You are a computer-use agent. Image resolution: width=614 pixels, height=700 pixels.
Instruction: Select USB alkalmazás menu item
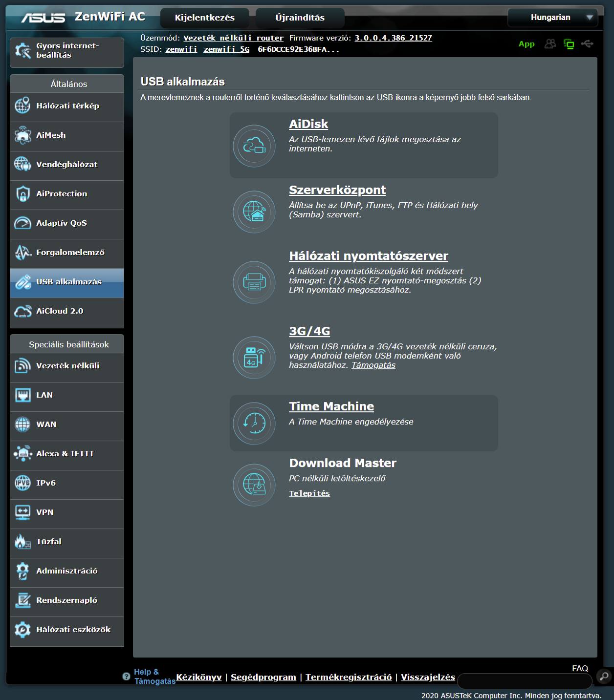pyautogui.click(x=67, y=283)
